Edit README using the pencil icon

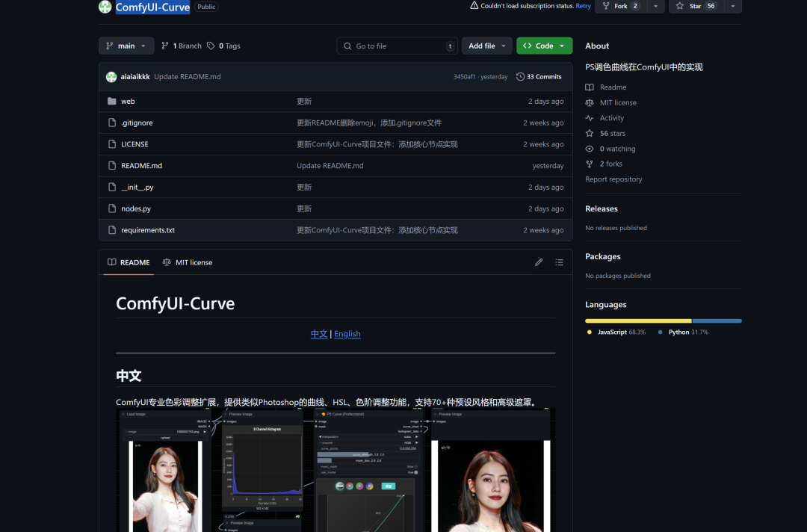pyautogui.click(x=538, y=262)
